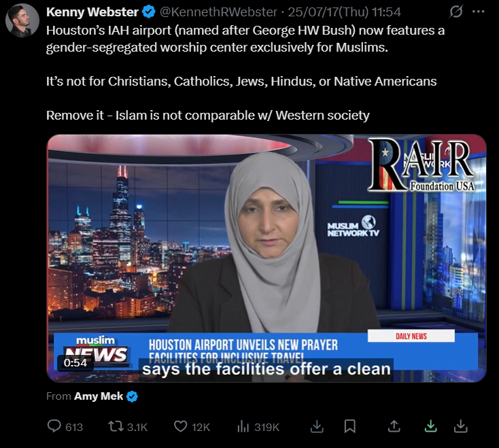Click the verified badge next to Kenny Webster
This screenshot has width=499, height=448.
pyautogui.click(x=149, y=12)
